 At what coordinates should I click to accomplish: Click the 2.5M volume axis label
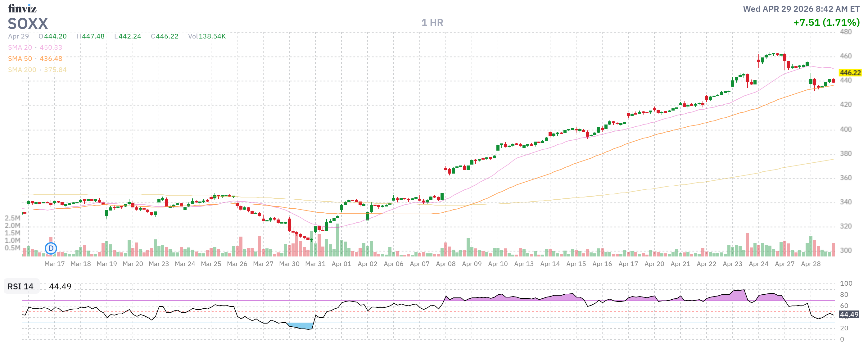tap(12, 218)
